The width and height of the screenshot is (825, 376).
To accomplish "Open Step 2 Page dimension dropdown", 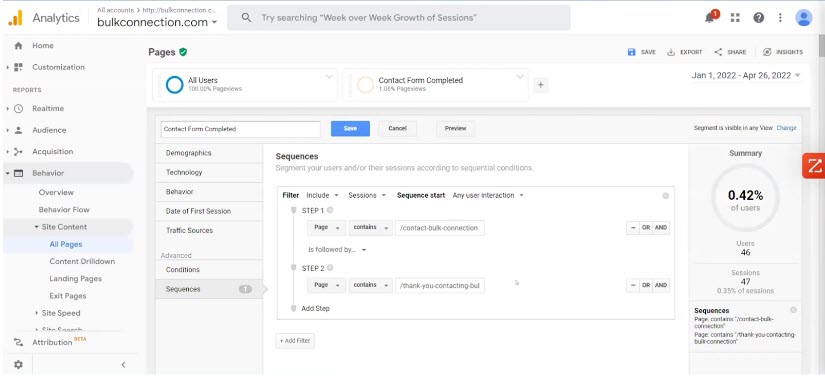I will [x=327, y=286].
